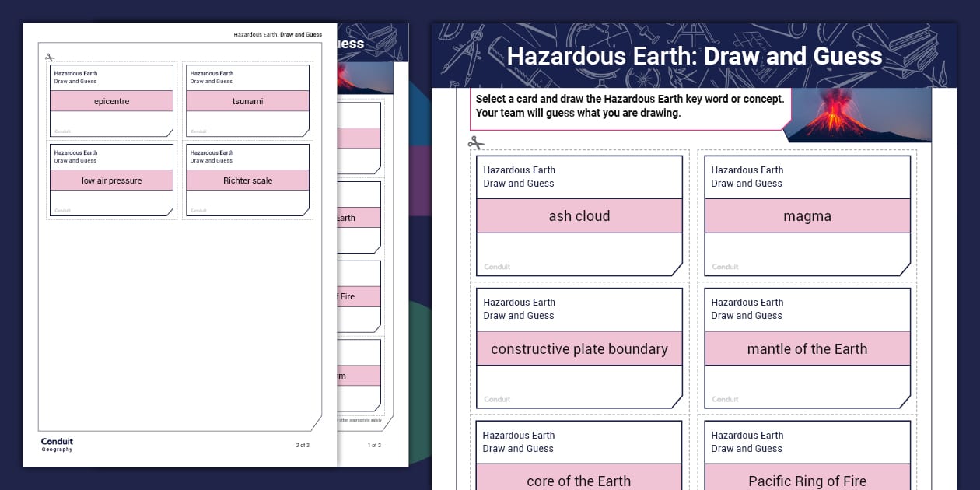Click the pink banner on the magma card
Image resolution: width=980 pixels, height=490 pixels.
pyautogui.click(x=807, y=215)
